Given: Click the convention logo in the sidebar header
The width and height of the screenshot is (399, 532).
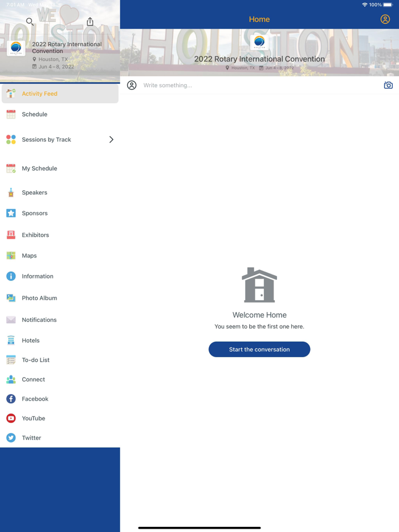Looking at the screenshot, I should (x=16, y=48).
